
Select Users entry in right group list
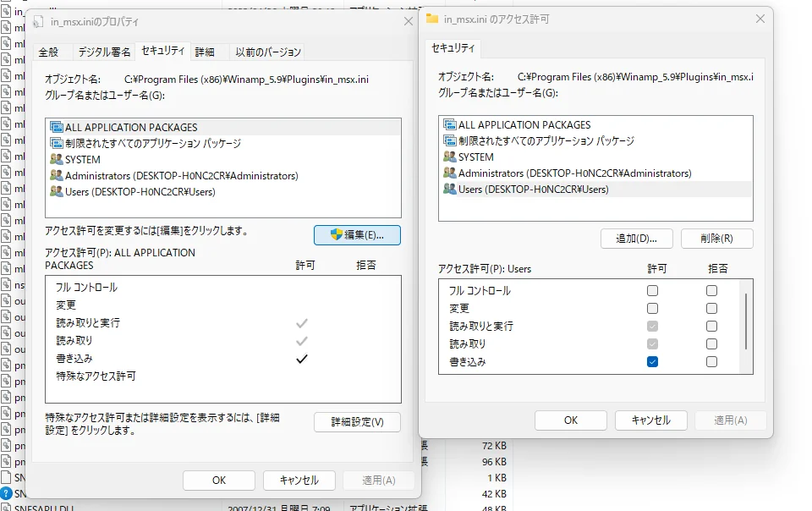point(533,190)
